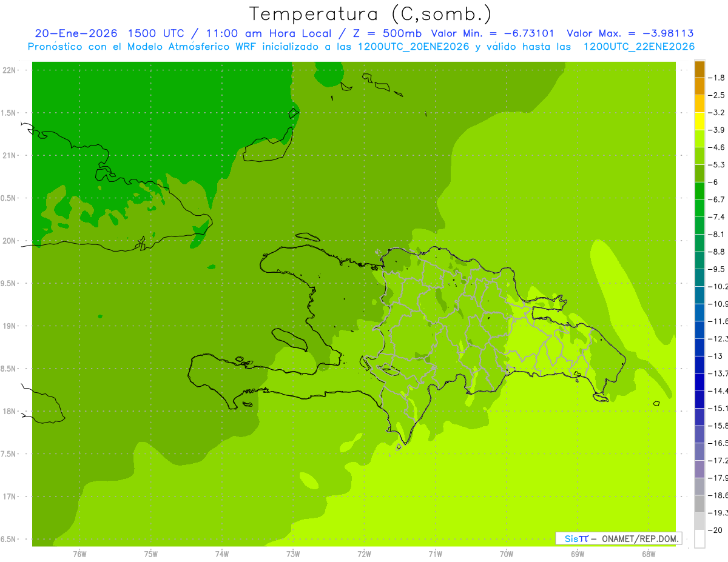Click the "-1.8" colorbar label

717,78
